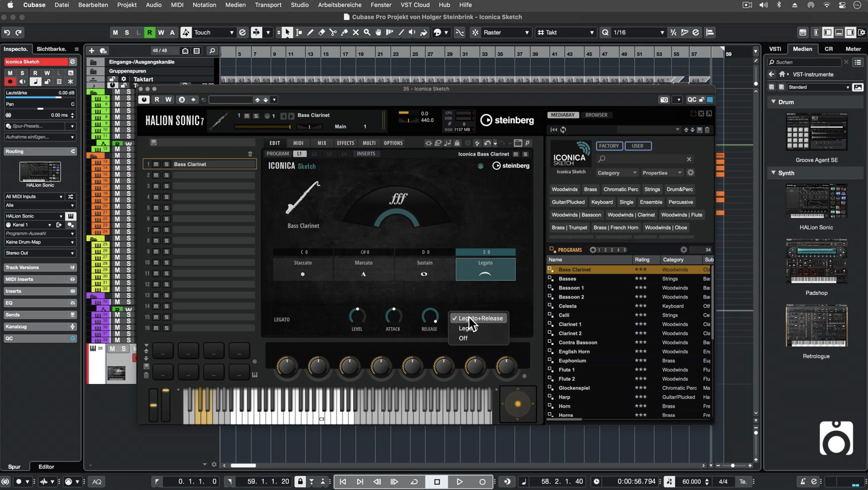The image size is (868, 490).
Task: Toggle monitor speaker button in Inspector
Action: coord(22,82)
